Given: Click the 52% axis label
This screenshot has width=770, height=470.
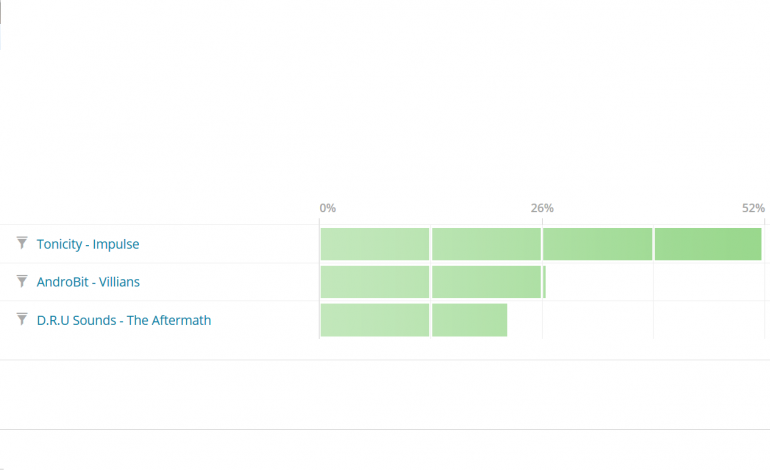Looking at the screenshot, I should point(753,208).
